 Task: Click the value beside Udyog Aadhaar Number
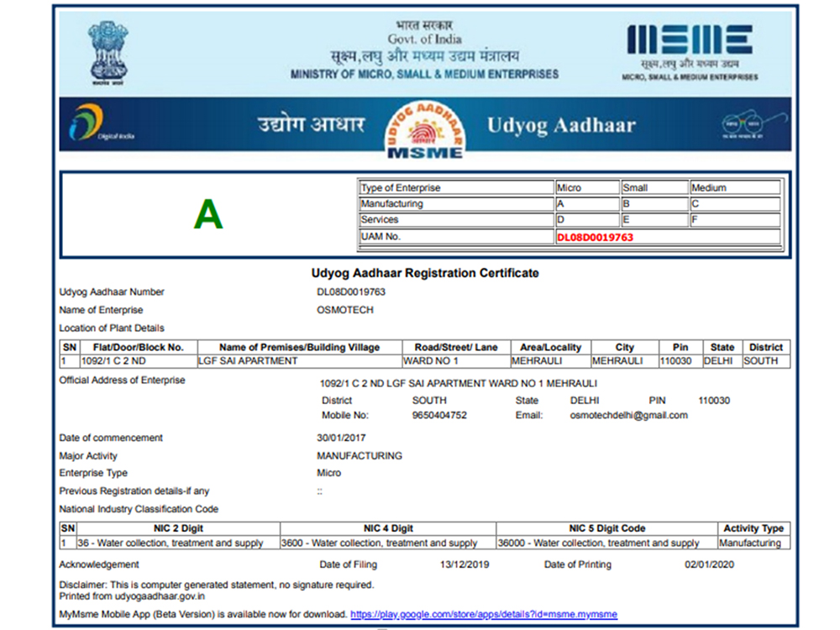[351, 292]
